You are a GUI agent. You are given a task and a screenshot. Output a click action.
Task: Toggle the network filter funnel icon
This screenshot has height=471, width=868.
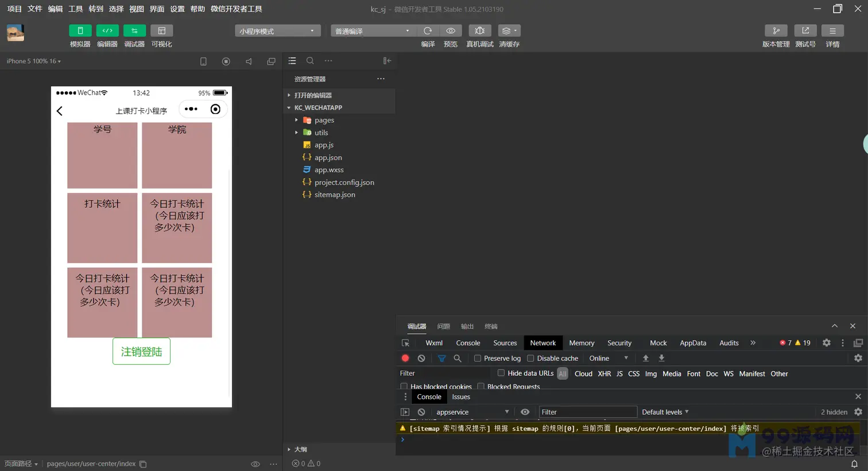click(x=441, y=358)
